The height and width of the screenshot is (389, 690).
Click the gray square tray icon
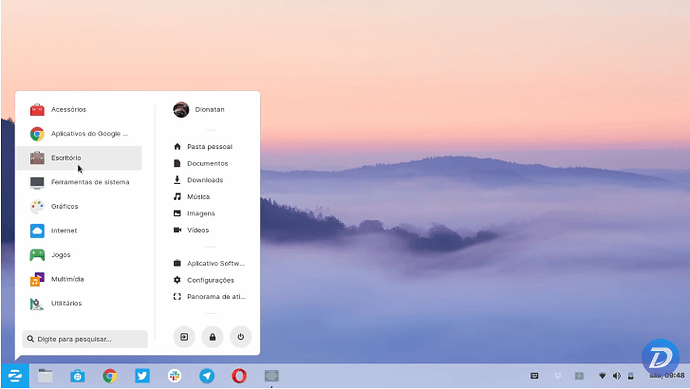tap(579, 376)
